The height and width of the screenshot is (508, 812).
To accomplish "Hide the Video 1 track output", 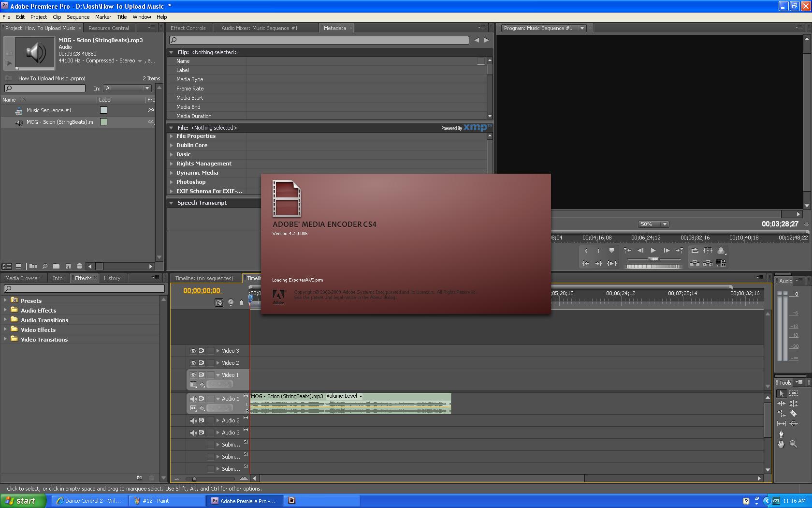I will coord(193,375).
